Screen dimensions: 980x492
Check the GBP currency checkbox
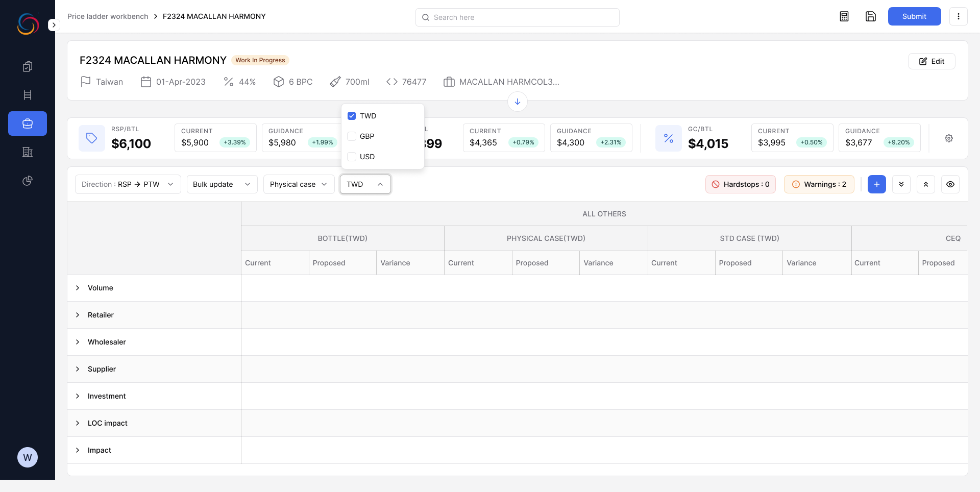(x=352, y=136)
